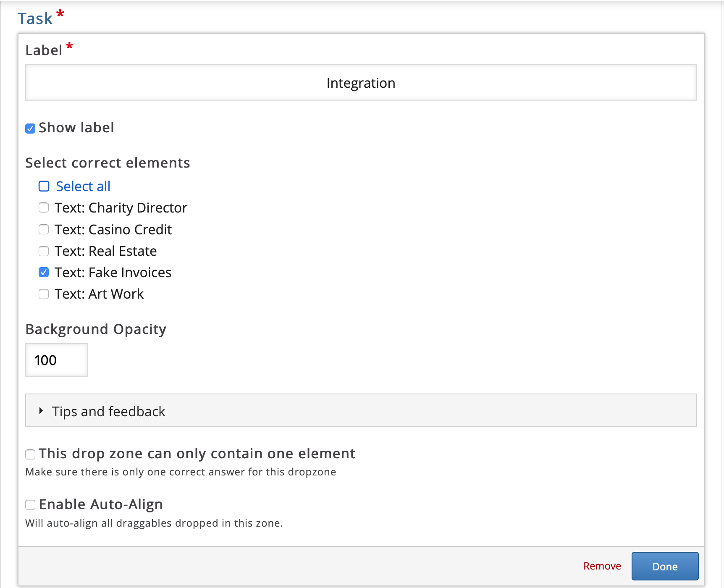This screenshot has width=724, height=588.
Task: Click 'Make sure there is only one correct answer' text
Action: tap(181, 472)
